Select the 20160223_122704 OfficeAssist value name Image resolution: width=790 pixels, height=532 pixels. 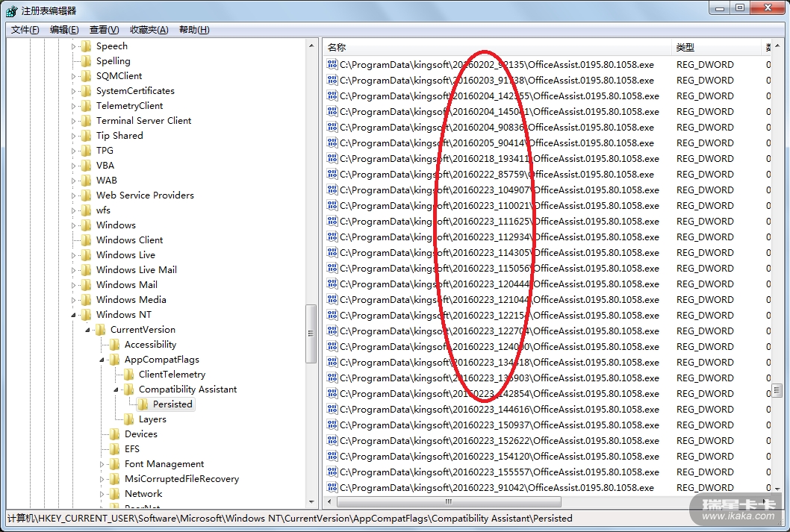tap(500, 331)
